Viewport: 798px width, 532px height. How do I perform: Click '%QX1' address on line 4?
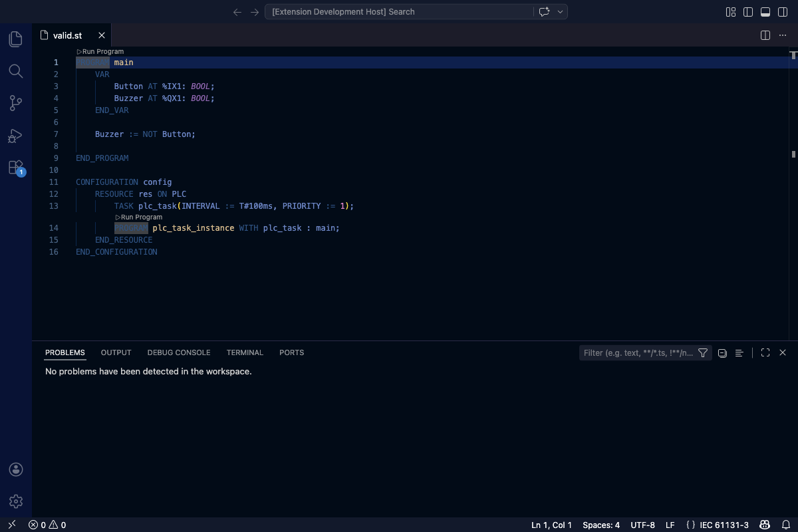coord(174,98)
